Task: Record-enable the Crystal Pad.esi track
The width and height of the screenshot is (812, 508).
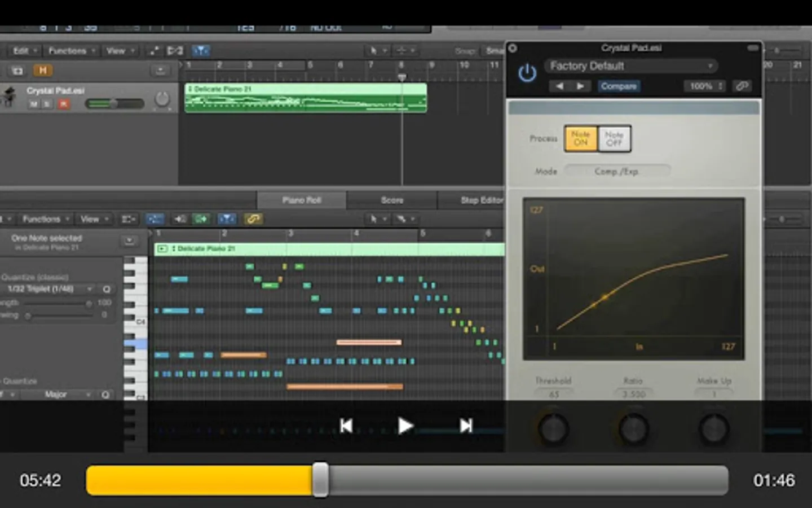Action: (x=64, y=104)
